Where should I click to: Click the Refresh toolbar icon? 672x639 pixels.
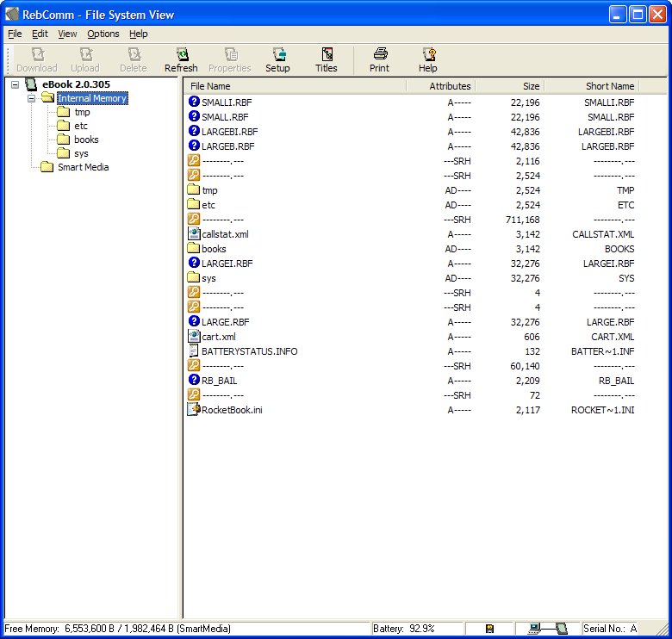(x=182, y=54)
